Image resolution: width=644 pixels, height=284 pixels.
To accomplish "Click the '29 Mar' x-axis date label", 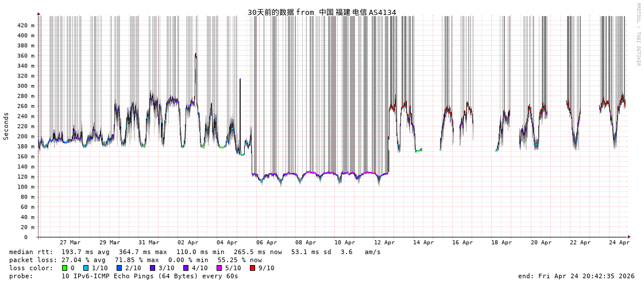I will click(x=109, y=243).
